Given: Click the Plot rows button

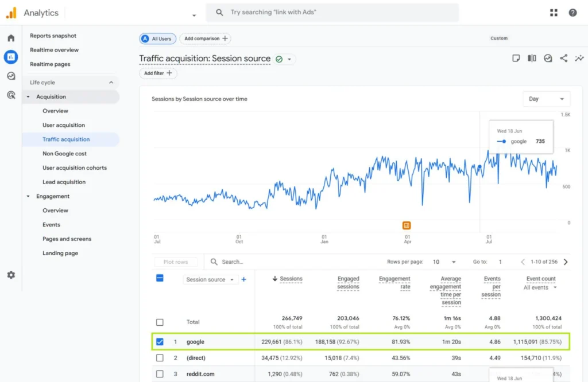Looking at the screenshot, I should (176, 262).
